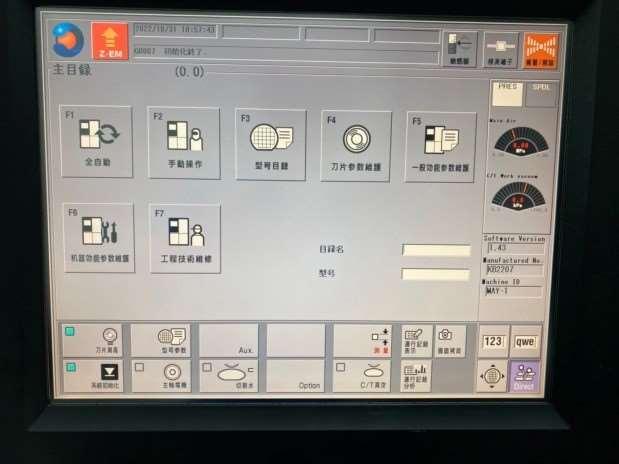Viewport: 619px width, 464px height.
Task: Open F2 手動操作 manual operation
Action: 184,142
